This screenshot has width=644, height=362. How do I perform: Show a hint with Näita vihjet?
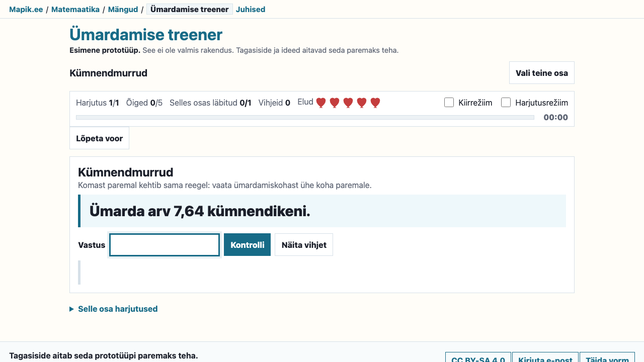304,245
